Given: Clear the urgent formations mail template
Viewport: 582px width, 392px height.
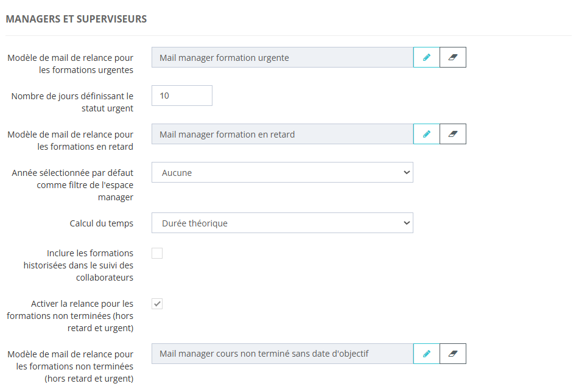Looking at the screenshot, I should [x=452, y=57].
